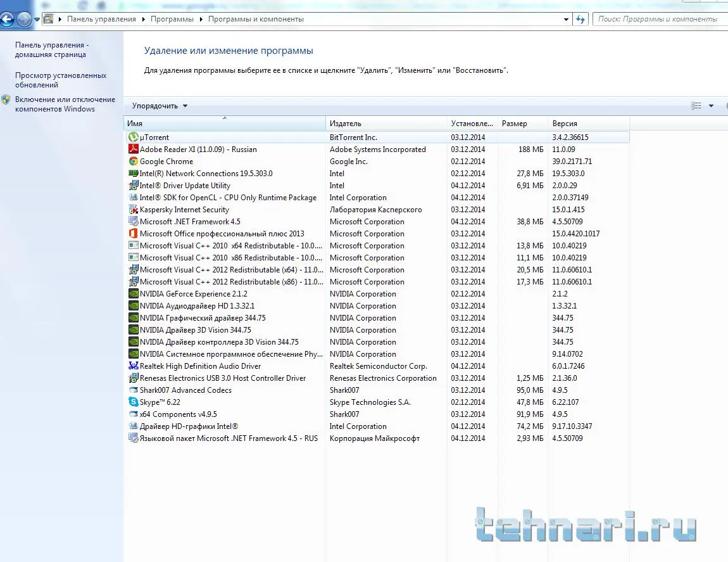
Task: Click the Microsoft Office 2013 icon
Action: pos(134,234)
